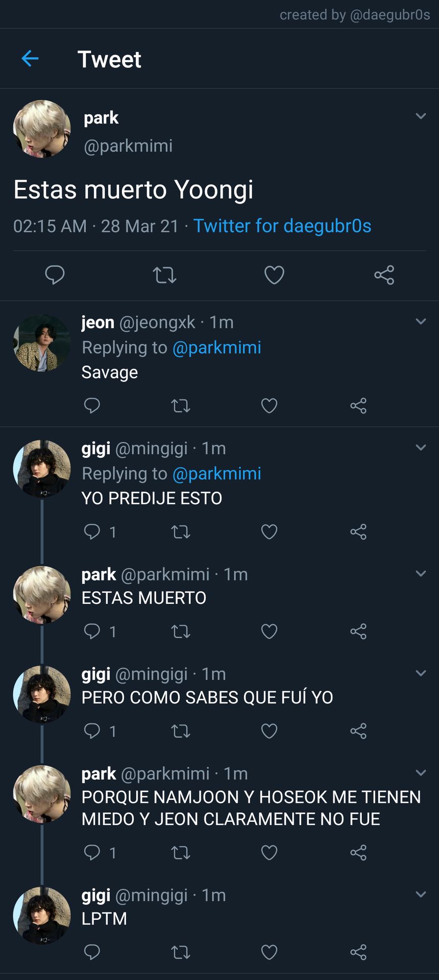
Task: Retweet 'PERO COMO SABES QUE FUÍ YO'
Action: (180, 731)
